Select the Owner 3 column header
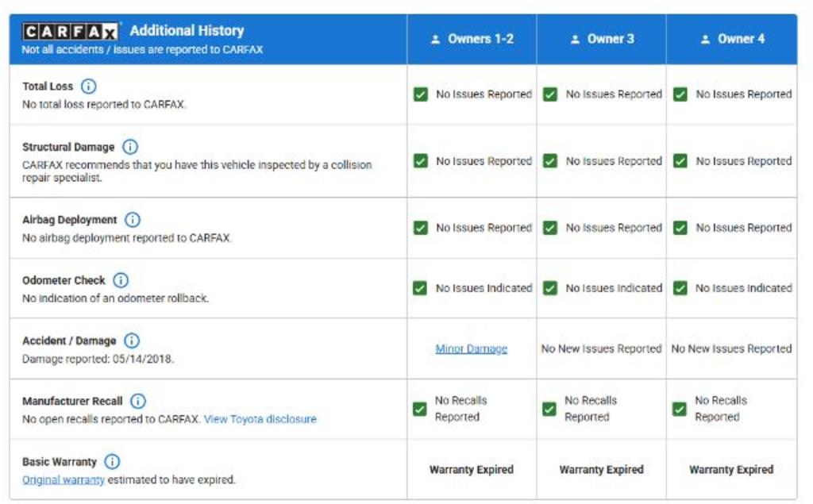The width and height of the screenshot is (813, 504). pos(602,39)
